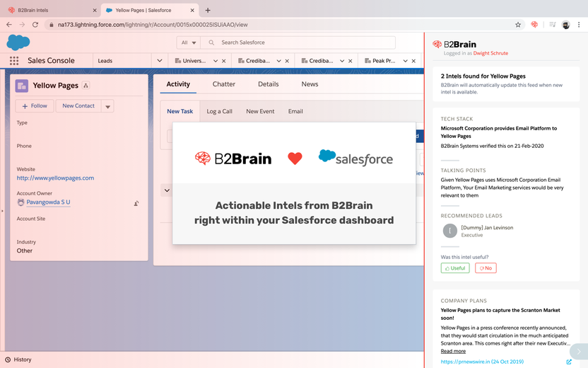This screenshot has height=368, width=588.
Task: Reload the page with the refresh icon
Action: 35,25
